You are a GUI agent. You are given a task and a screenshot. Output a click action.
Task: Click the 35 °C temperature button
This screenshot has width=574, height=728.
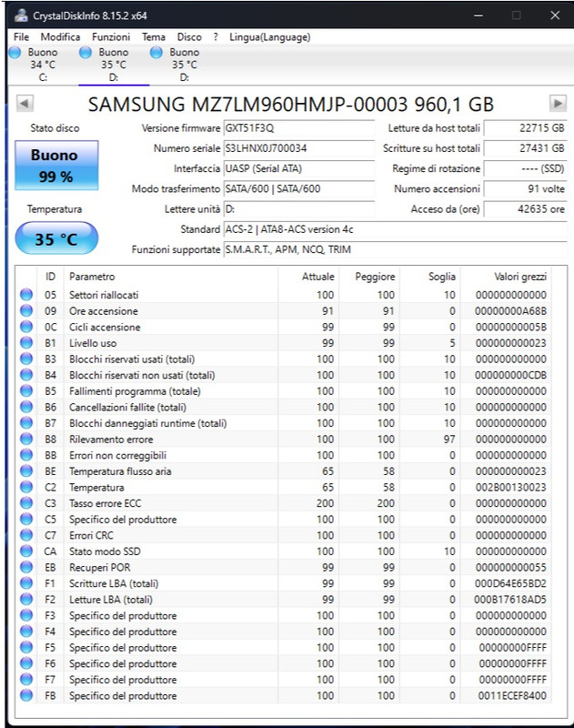(56, 238)
